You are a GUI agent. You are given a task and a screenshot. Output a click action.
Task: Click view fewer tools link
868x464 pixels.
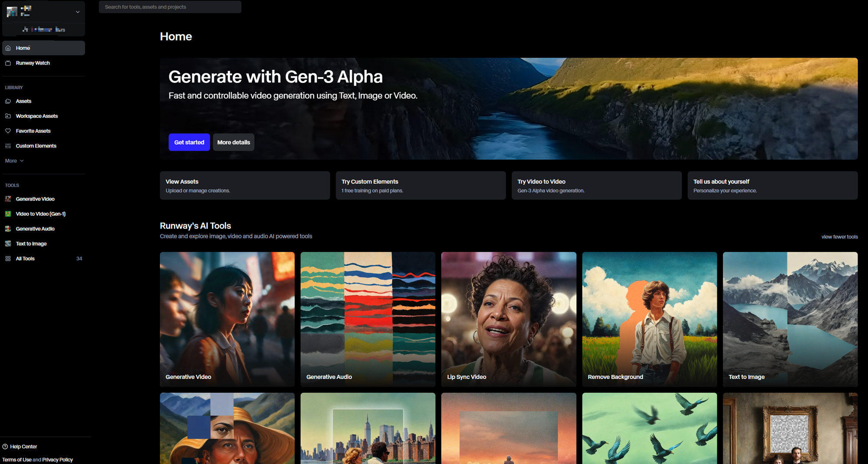tap(839, 237)
